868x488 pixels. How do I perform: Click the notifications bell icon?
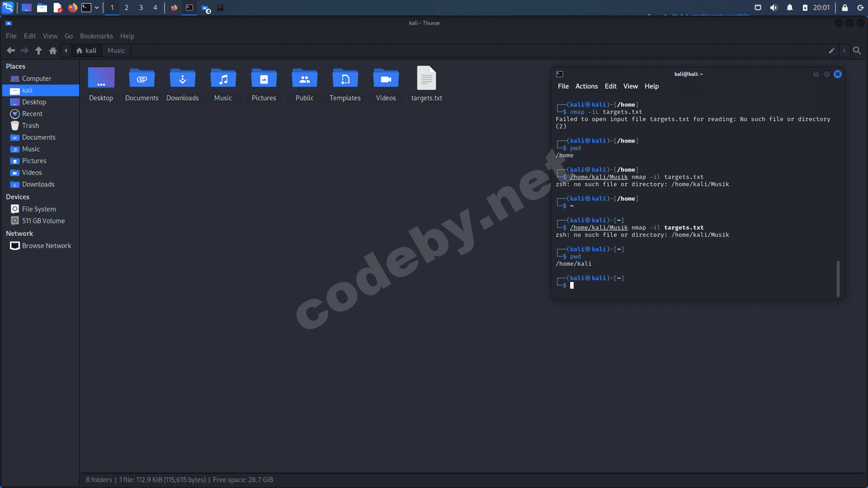tap(790, 8)
